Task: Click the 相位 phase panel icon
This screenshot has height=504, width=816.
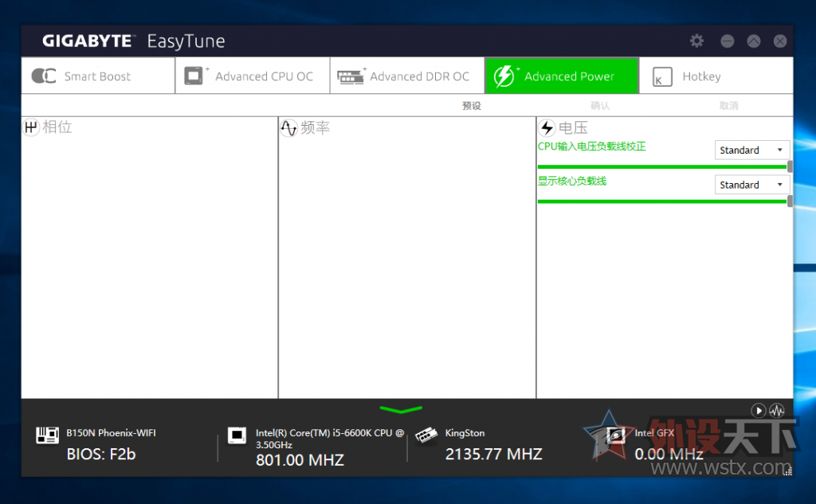Action: 31,127
